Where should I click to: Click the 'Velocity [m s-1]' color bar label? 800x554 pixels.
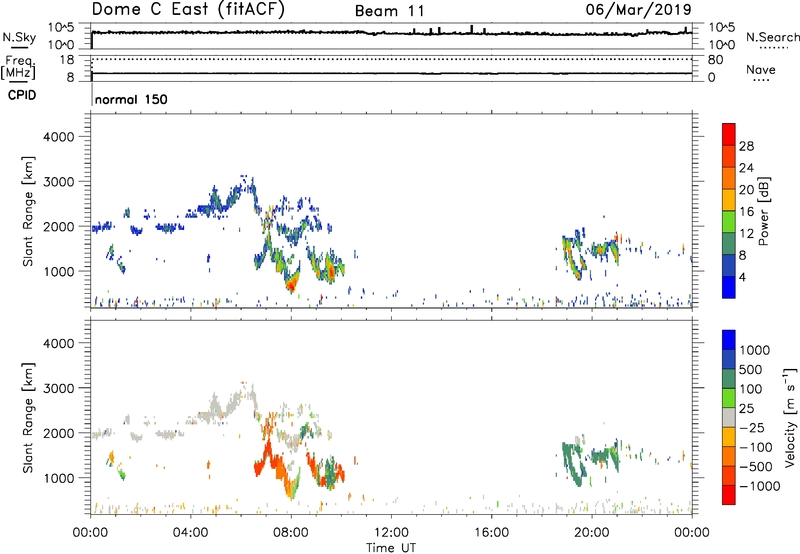pos(790,417)
